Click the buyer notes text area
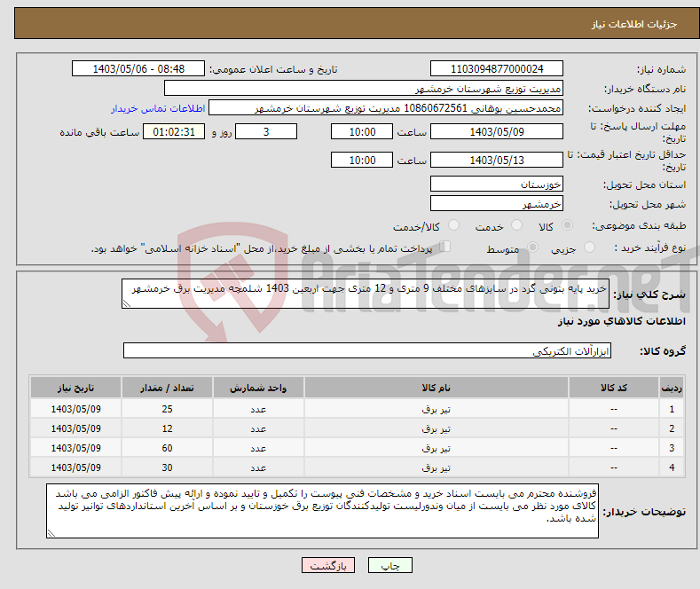 pyautogui.click(x=322, y=511)
